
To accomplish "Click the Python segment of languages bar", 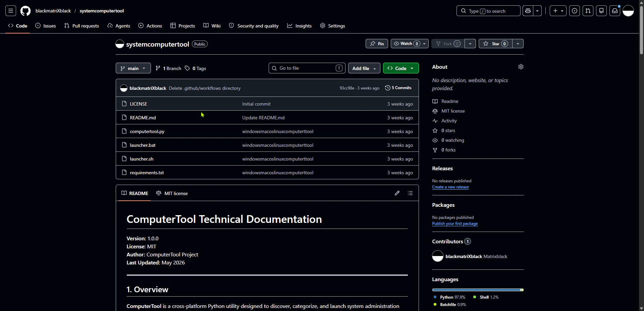I will tap(476, 290).
